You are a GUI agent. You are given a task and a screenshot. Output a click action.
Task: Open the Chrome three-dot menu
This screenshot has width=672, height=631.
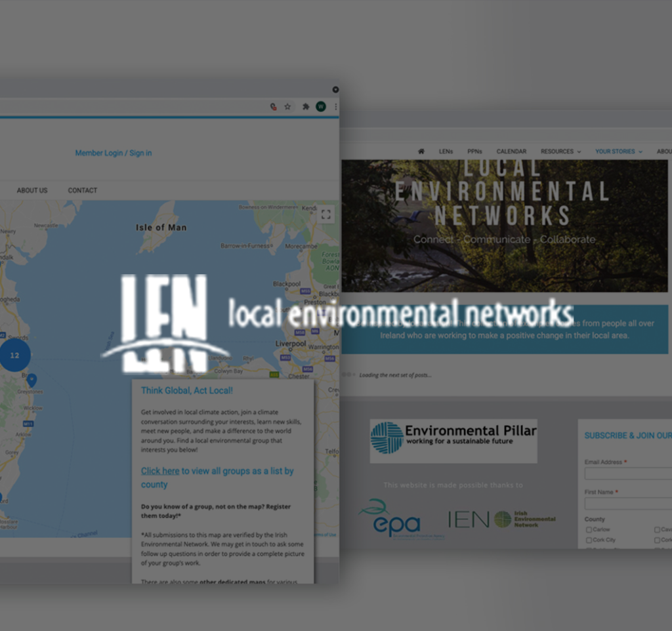click(335, 107)
